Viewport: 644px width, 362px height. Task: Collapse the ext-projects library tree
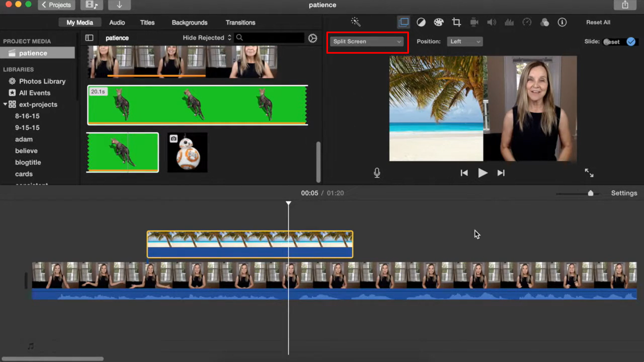point(5,105)
